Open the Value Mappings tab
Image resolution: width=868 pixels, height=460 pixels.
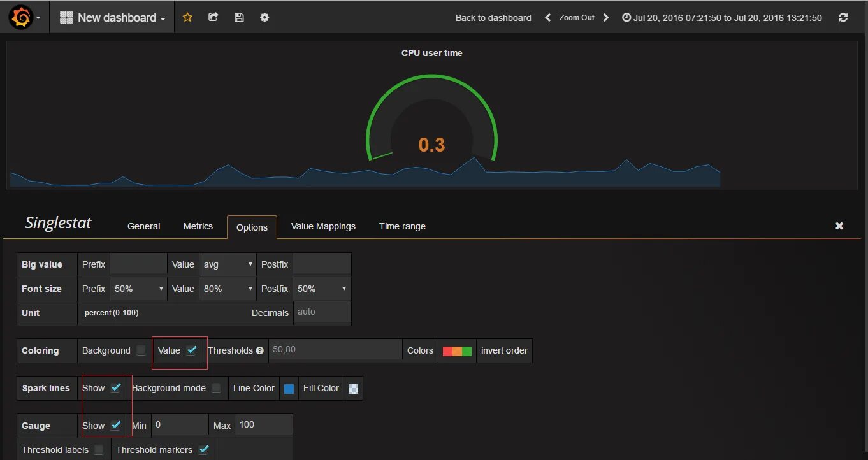coord(323,226)
